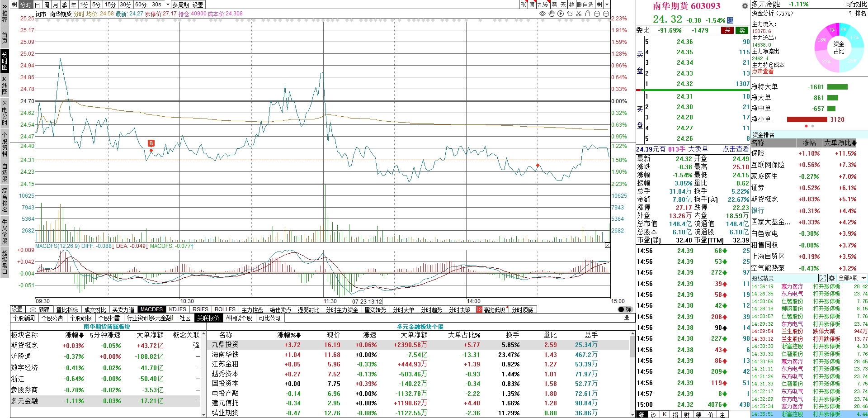Switch to 高抛低吸 L2 indicator tab

pyautogui.click(x=491, y=310)
